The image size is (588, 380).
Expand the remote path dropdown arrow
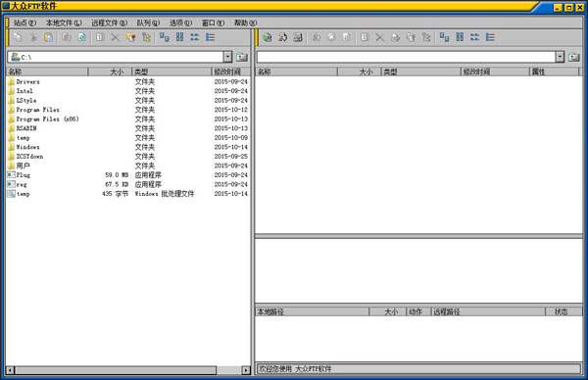(560, 57)
